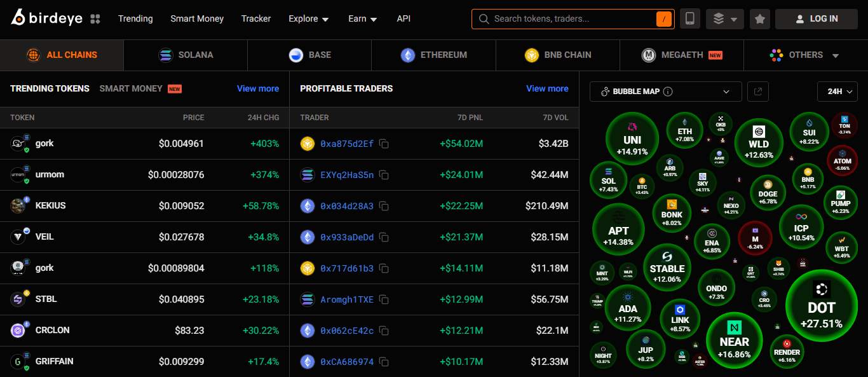Click the STBL token icon

[x=18, y=299]
